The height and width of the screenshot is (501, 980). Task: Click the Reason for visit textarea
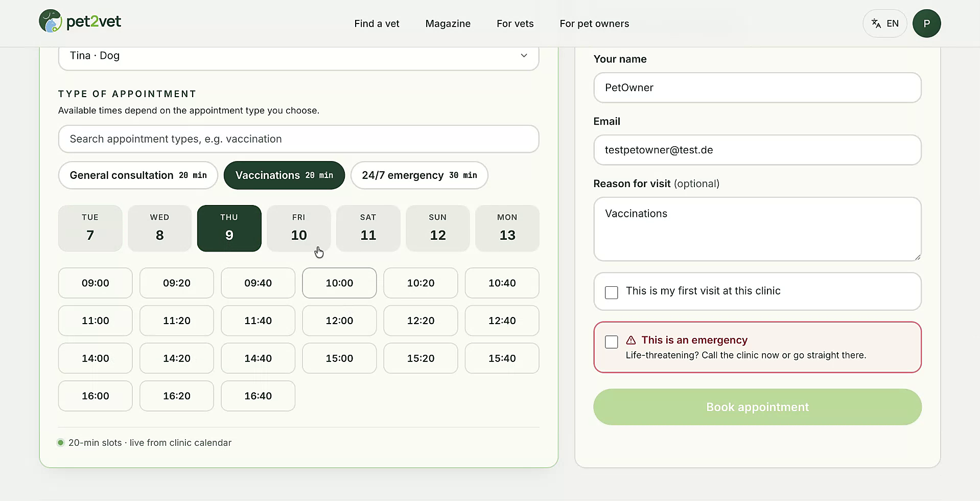pyautogui.click(x=757, y=229)
